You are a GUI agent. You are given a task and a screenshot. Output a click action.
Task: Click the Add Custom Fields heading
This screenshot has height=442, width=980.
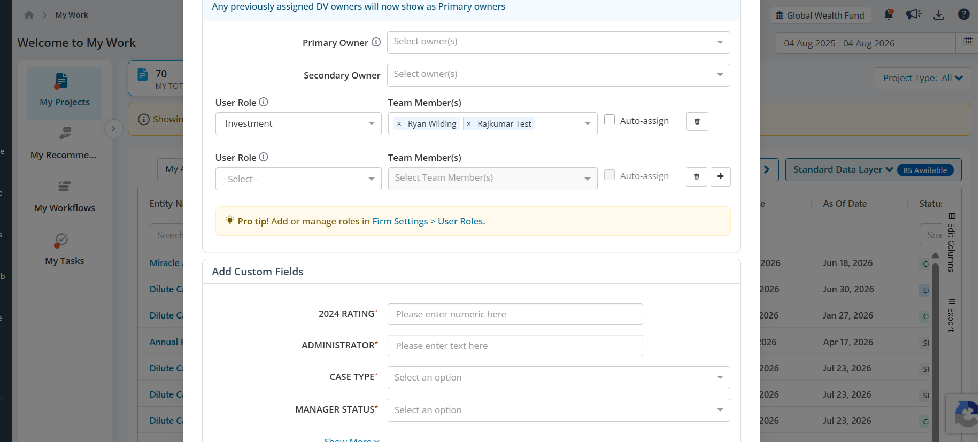258,272
